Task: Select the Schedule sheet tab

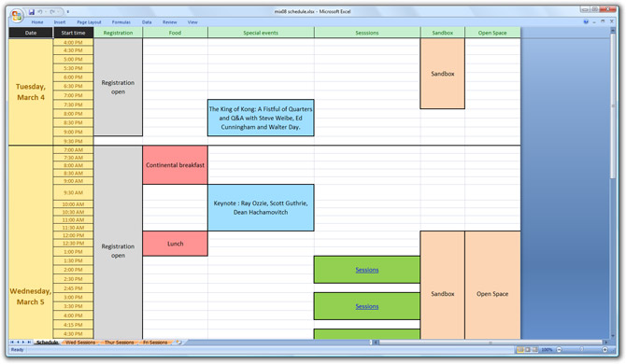Action: [x=47, y=343]
